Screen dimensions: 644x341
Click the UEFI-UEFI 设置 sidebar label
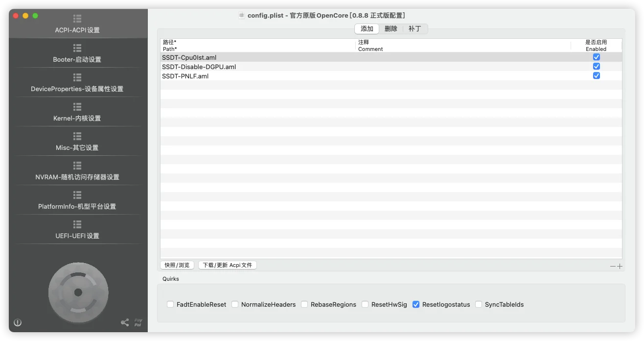point(77,236)
